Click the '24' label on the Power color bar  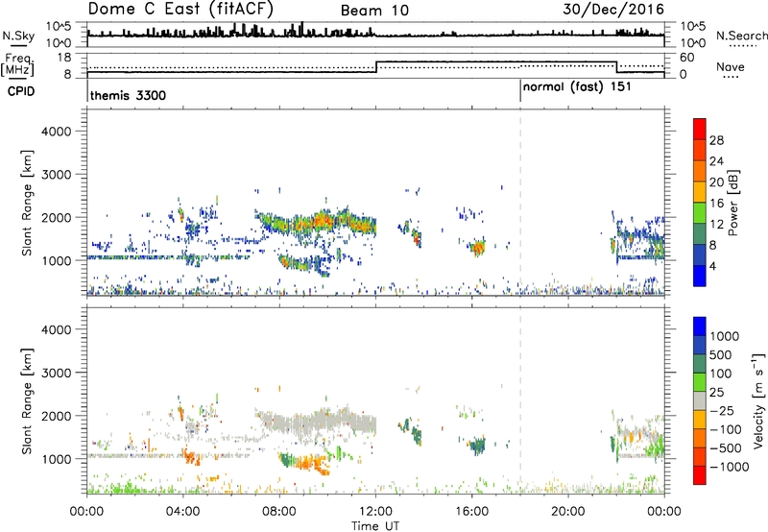click(716, 161)
